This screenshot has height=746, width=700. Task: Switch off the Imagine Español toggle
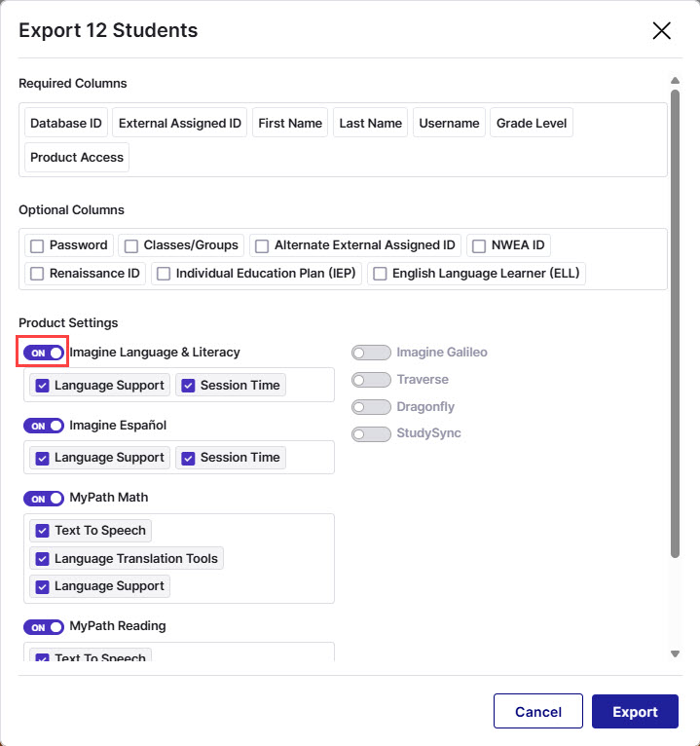coord(43,426)
